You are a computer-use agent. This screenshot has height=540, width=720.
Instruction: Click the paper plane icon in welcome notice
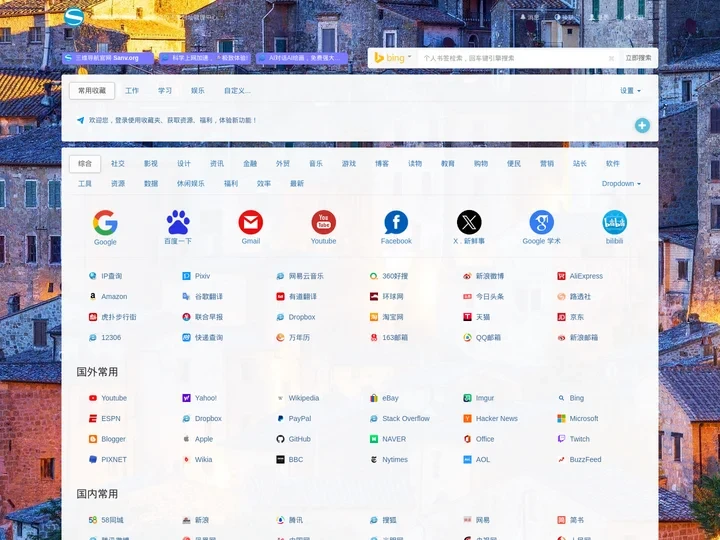[80, 120]
